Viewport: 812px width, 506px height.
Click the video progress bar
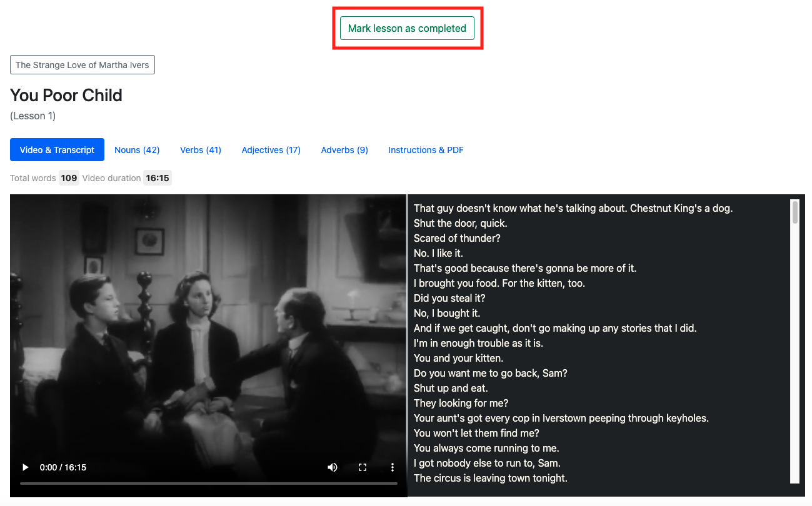(x=209, y=484)
